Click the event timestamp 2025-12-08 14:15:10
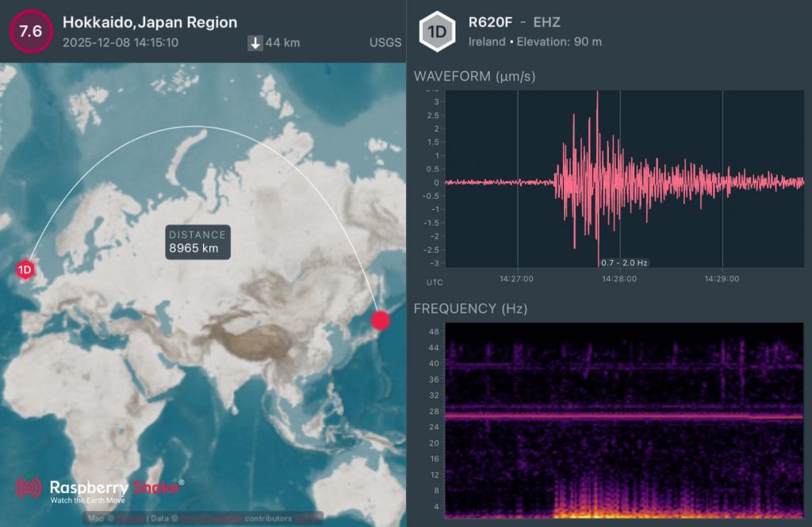The width and height of the screenshot is (812, 527). tap(121, 43)
